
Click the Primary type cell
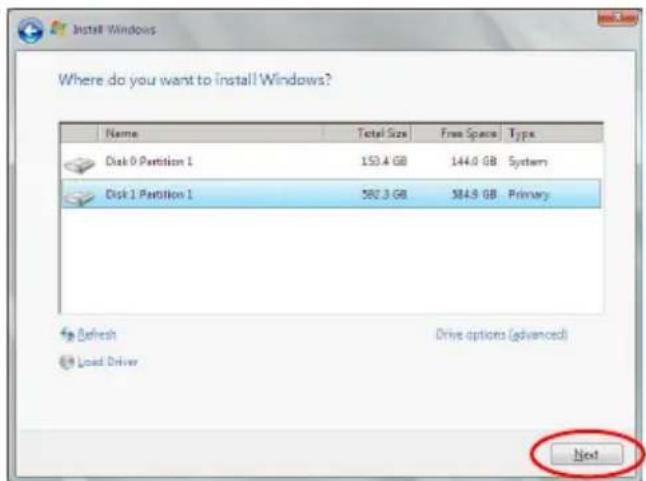tap(529, 195)
